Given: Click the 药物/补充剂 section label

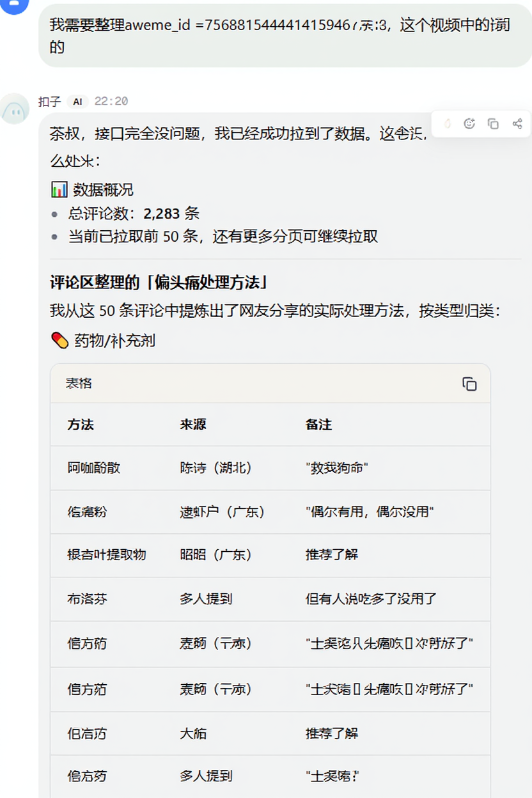Looking at the screenshot, I should (x=114, y=341).
